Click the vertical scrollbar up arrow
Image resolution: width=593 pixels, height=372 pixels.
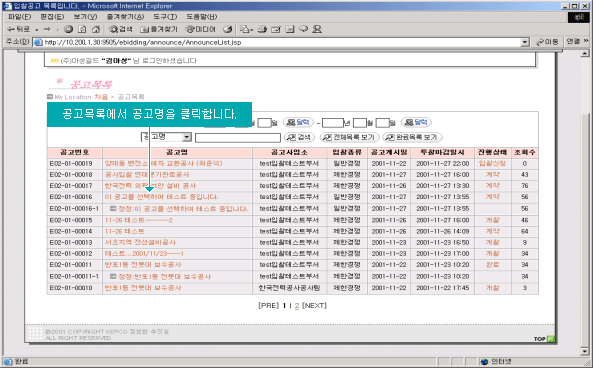pos(585,53)
